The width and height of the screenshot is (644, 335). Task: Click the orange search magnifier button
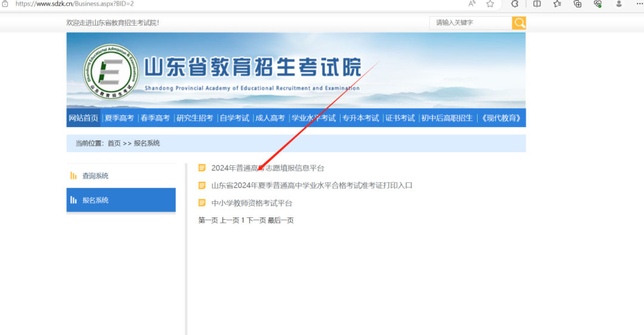click(x=519, y=23)
